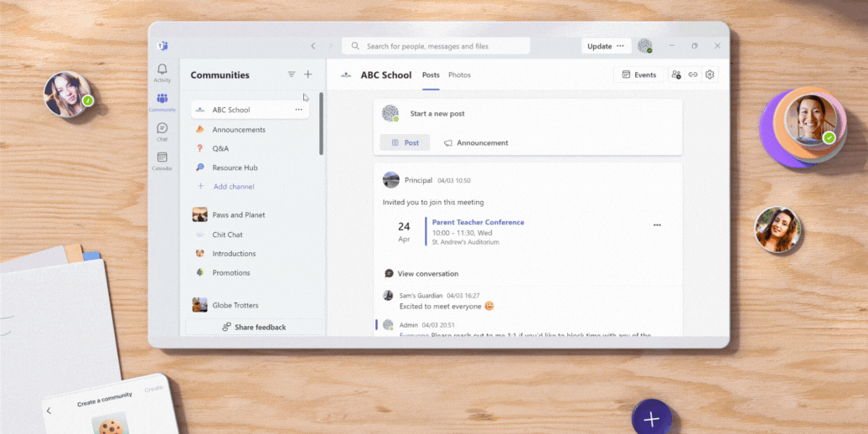Open the Communities filter icon

[292, 75]
